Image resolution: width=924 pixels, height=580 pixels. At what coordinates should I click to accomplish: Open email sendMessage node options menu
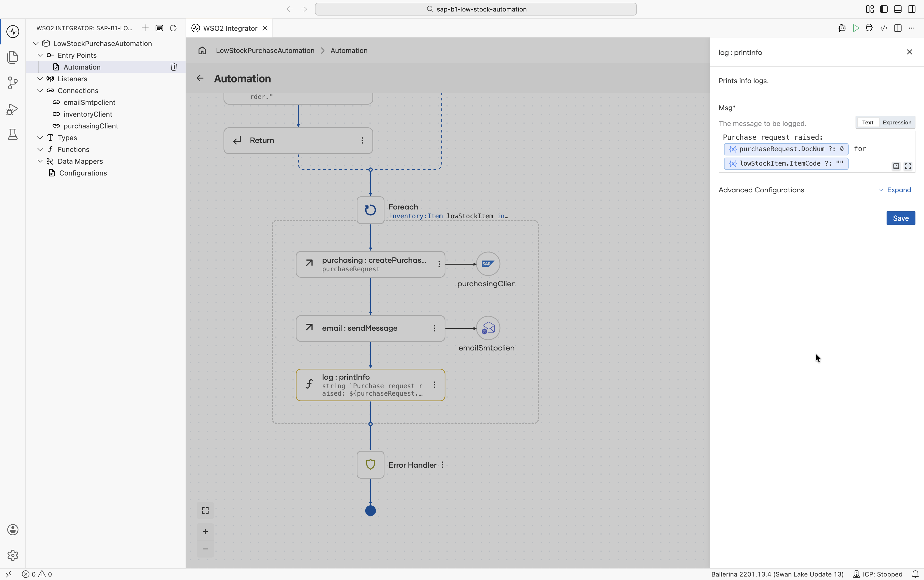click(x=434, y=328)
